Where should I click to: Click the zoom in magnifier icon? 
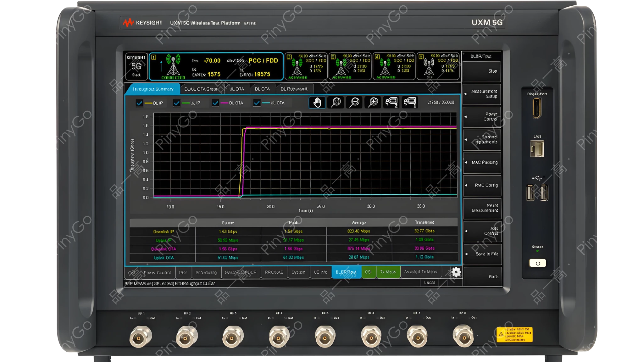pyautogui.click(x=373, y=102)
